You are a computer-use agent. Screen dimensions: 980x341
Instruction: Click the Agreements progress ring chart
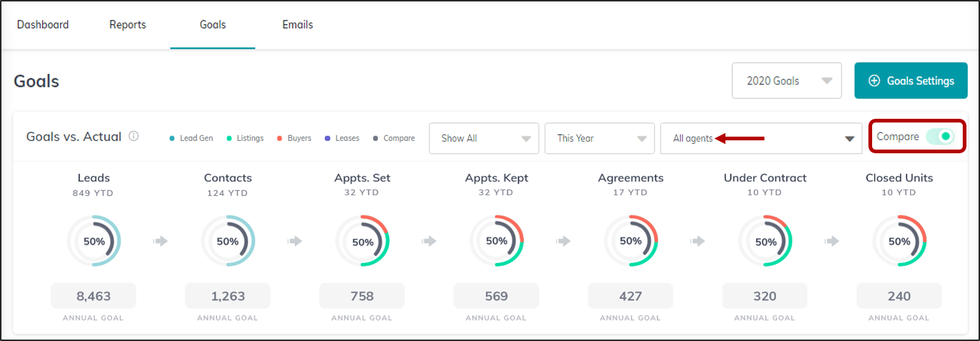(x=631, y=241)
